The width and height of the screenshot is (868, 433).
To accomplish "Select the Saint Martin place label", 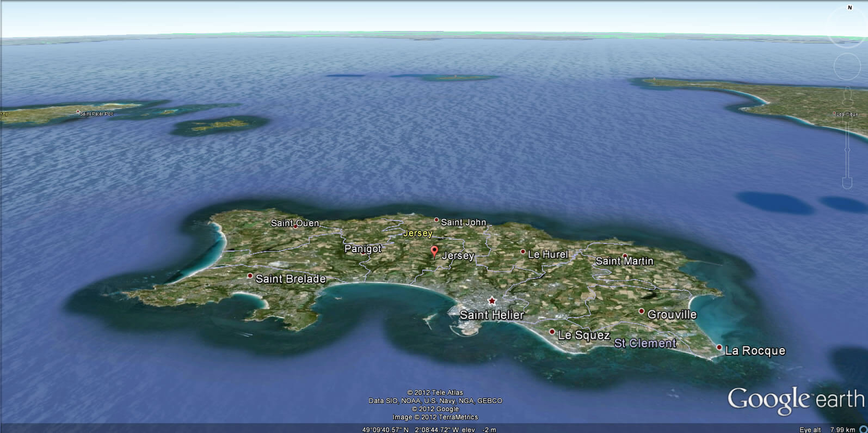I will tap(624, 261).
